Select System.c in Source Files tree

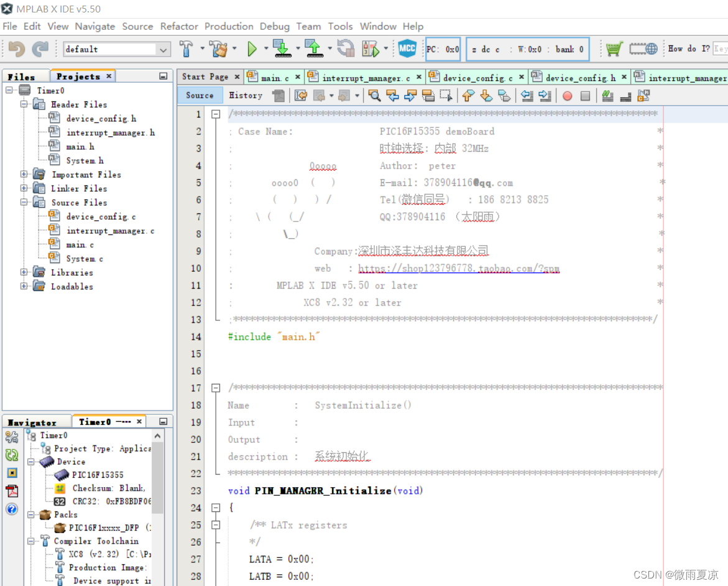(x=85, y=258)
